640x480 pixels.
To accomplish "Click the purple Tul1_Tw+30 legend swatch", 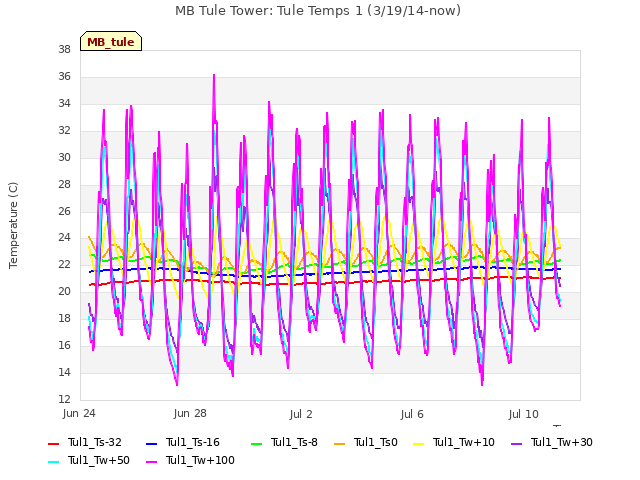I will [516, 443].
